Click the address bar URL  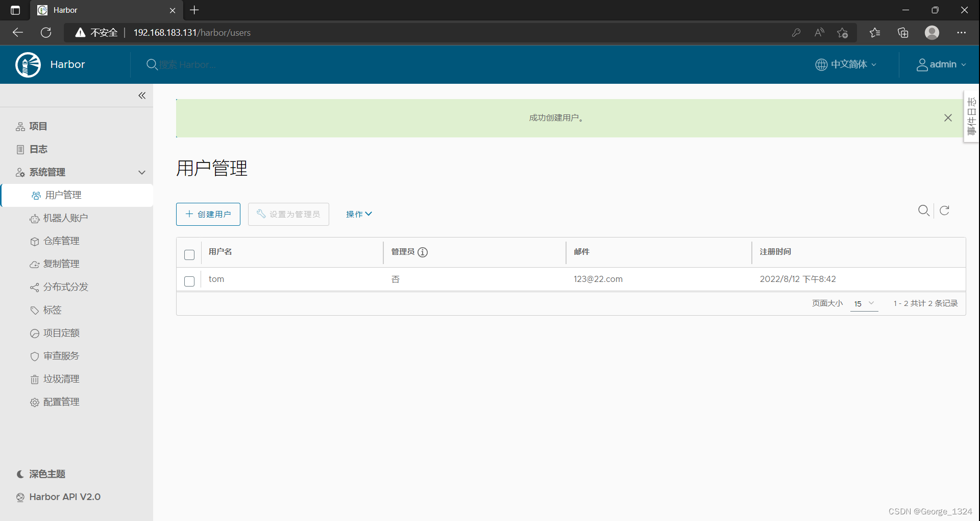tap(192, 33)
